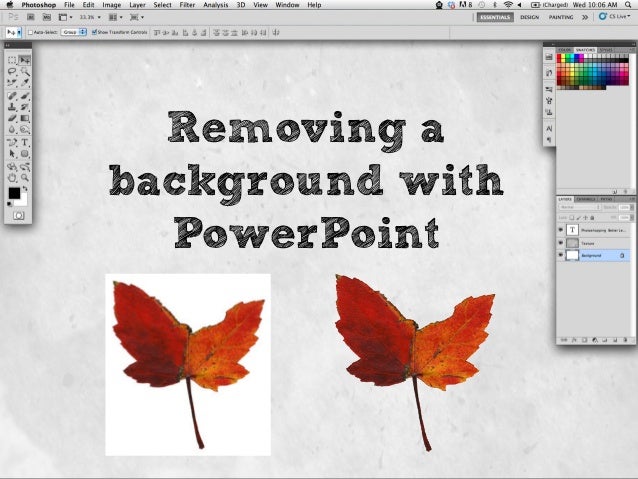Open the Paragraph panel dock icon

coord(549,140)
